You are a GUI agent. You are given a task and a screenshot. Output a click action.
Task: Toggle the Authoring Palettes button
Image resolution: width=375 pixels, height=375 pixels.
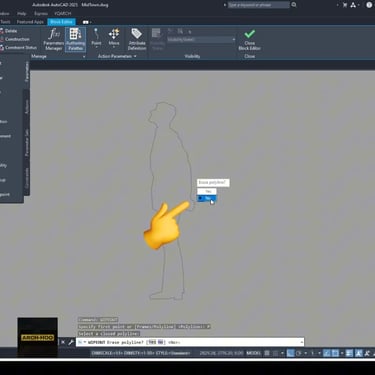pos(75,39)
